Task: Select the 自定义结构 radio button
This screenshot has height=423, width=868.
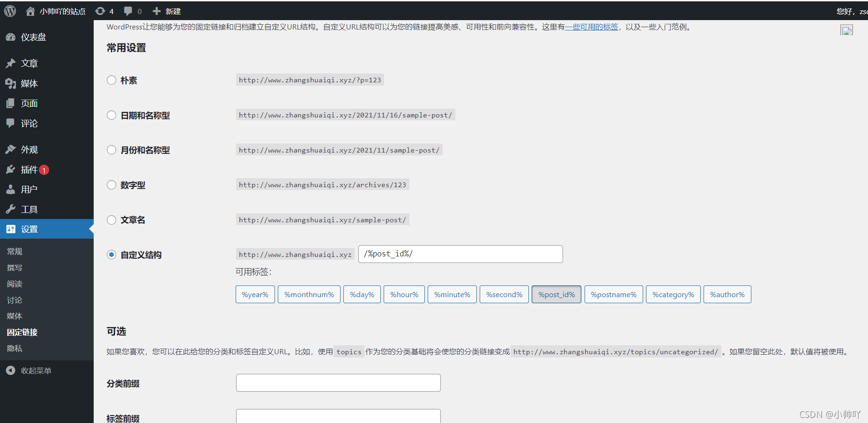Action: (x=111, y=255)
